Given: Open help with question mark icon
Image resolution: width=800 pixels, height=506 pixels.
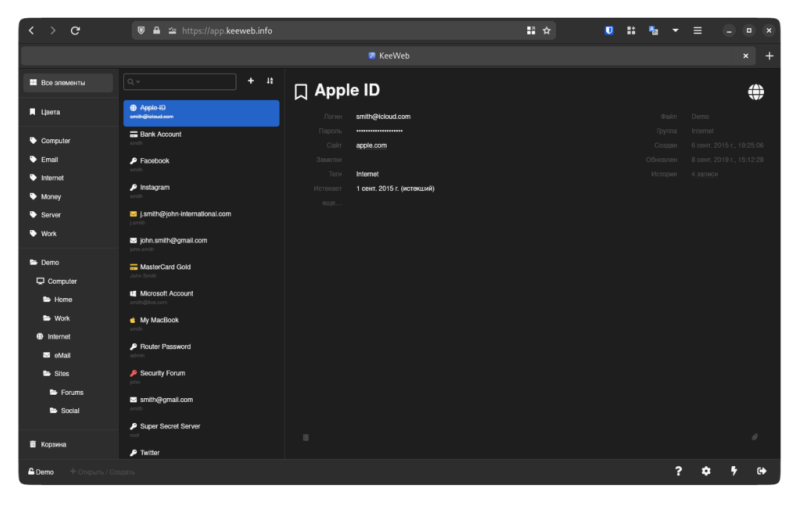Looking at the screenshot, I should pyautogui.click(x=678, y=471).
